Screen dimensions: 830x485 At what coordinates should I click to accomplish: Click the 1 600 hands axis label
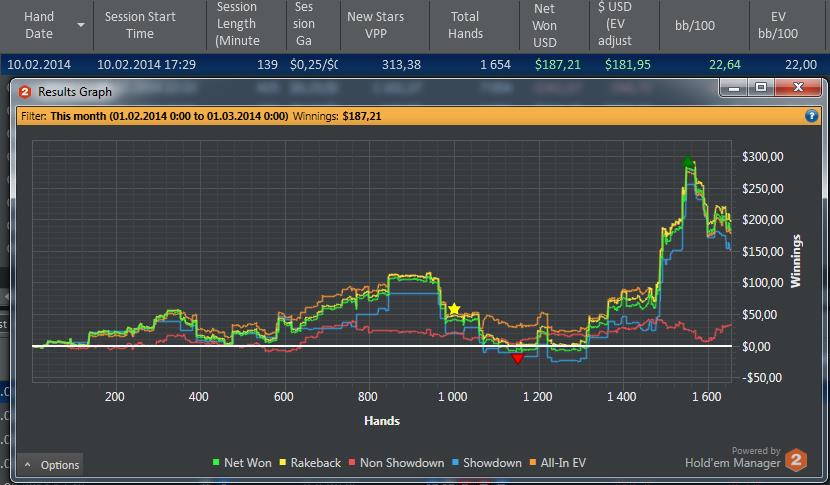[x=707, y=397]
